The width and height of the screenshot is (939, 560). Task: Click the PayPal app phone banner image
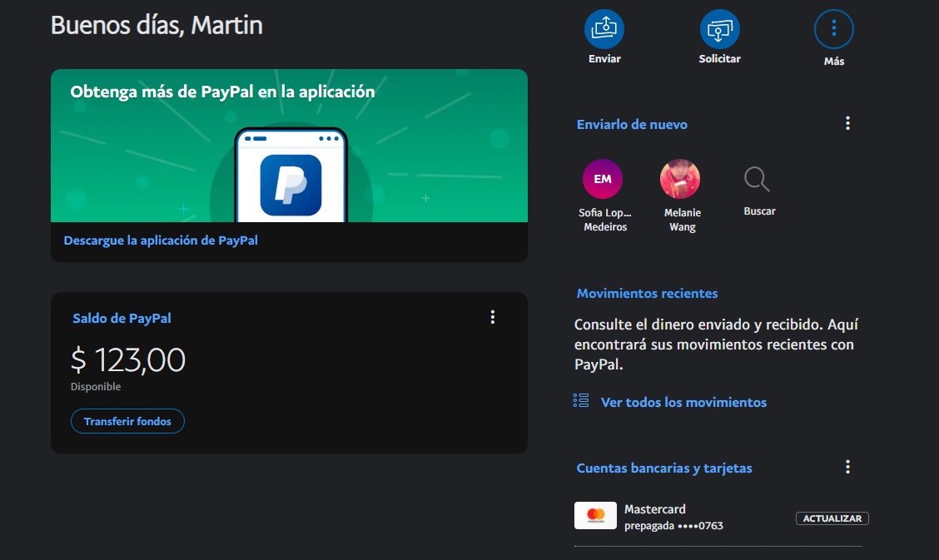coord(289,146)
